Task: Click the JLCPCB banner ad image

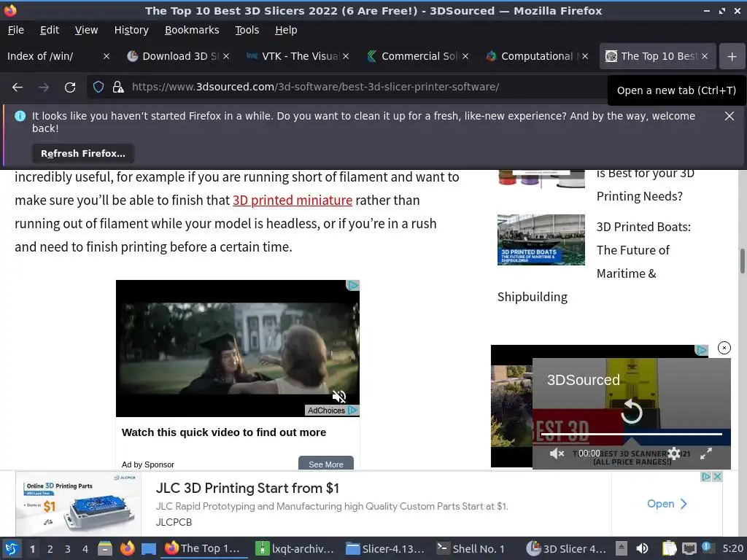Action: (79, 504)
